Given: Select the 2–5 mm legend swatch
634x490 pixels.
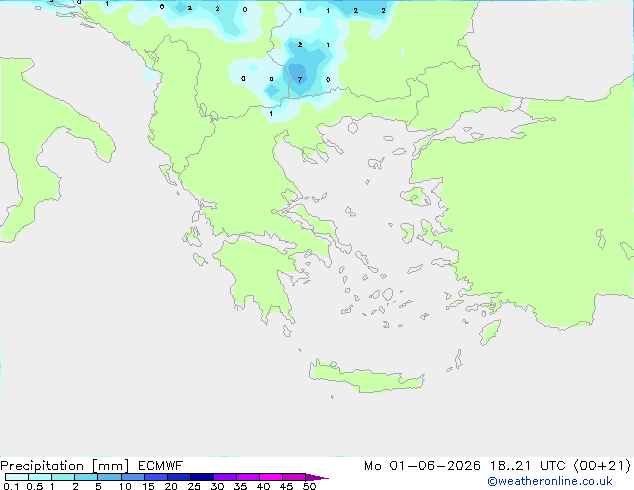Looking at the screenshot, I should 86,477.
